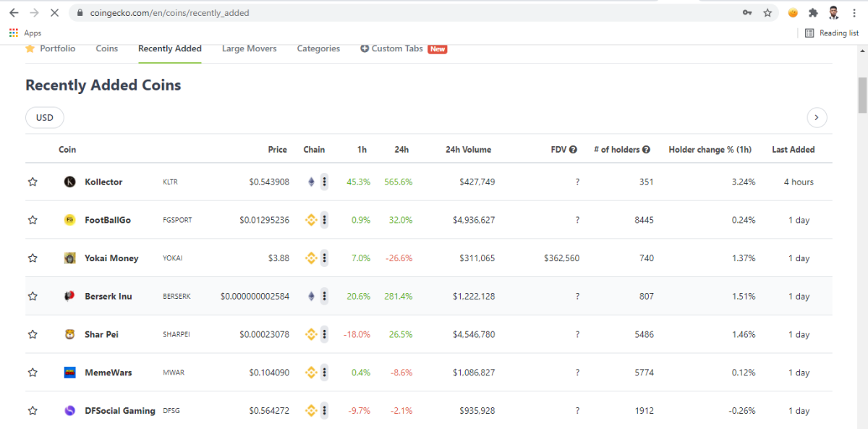Open the Chrome profile avatar
Screen dimensions: 868x429
pos(833,13)
